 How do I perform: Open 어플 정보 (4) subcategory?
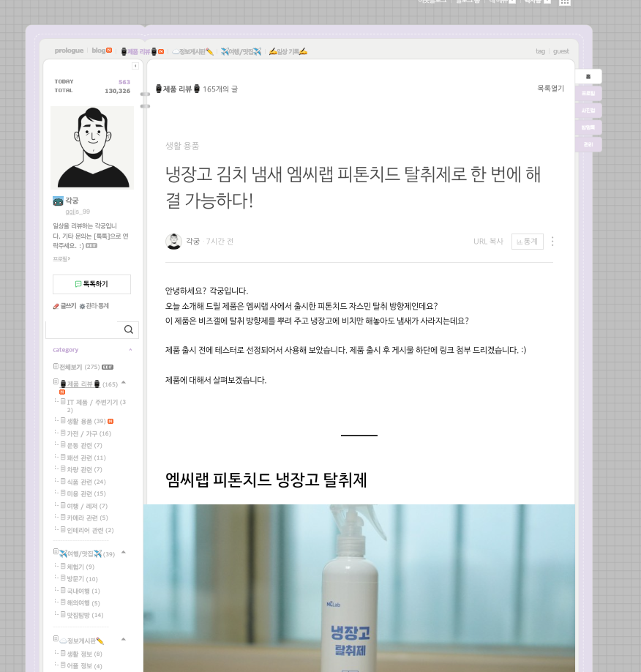[x=84, y=666]
